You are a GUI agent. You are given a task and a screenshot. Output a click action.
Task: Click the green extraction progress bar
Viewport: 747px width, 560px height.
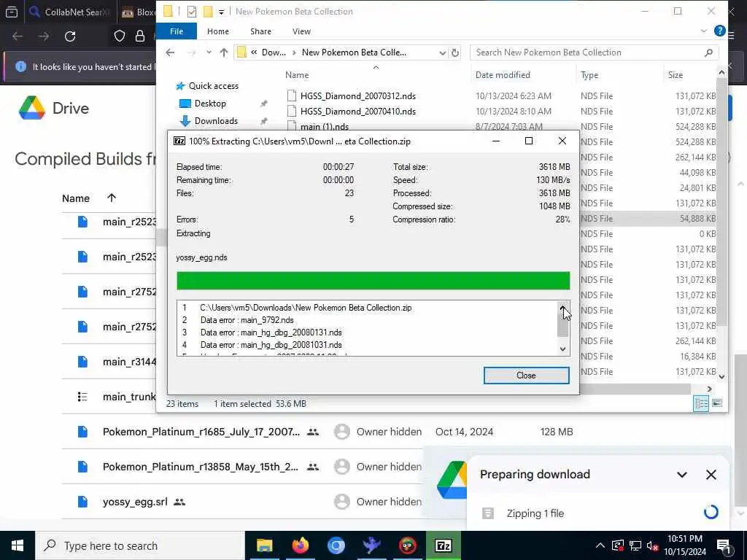[373, 281]
